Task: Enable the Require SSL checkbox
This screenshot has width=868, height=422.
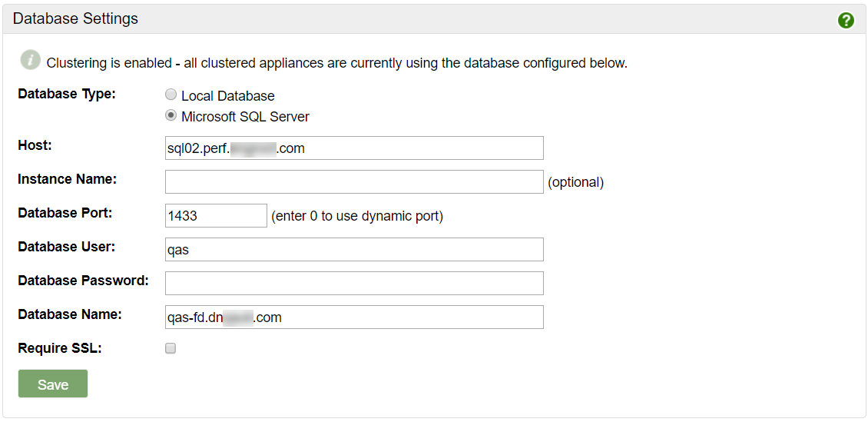Action: [171, 348]
